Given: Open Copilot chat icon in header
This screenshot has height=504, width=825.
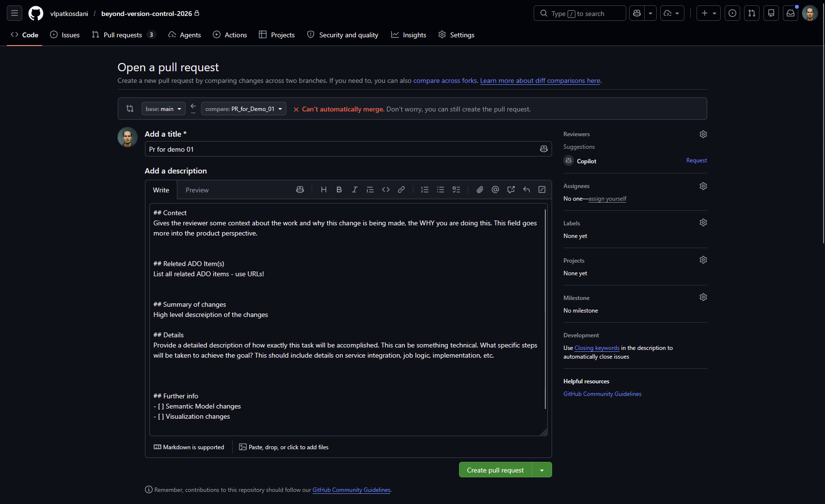Looking at the screenshot, I should point(637,13).
